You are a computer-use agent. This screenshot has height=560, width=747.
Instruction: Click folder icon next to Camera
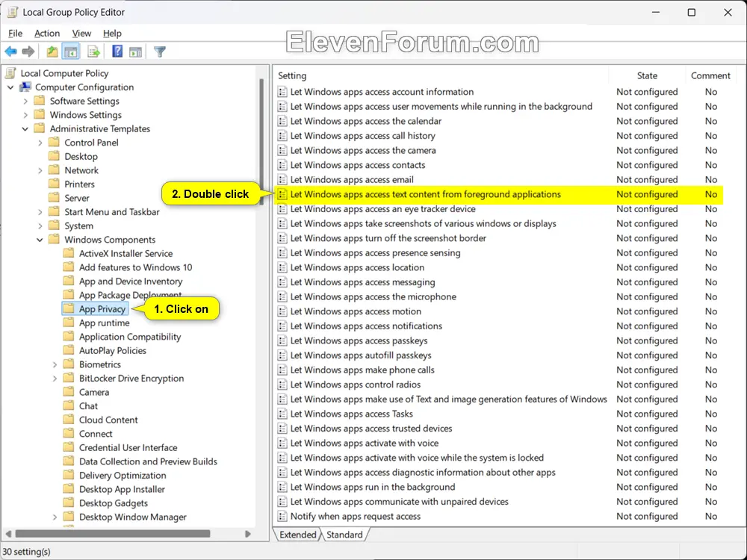coord(69,392)
